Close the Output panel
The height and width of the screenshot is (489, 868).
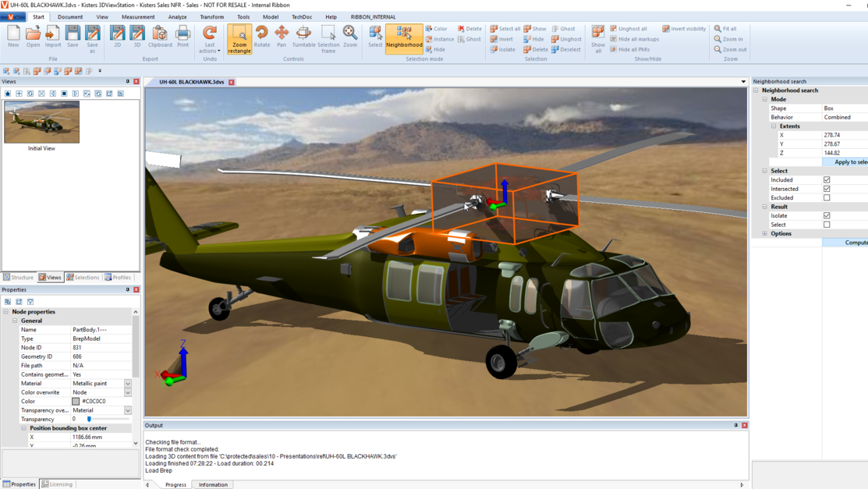coord(745,425)
